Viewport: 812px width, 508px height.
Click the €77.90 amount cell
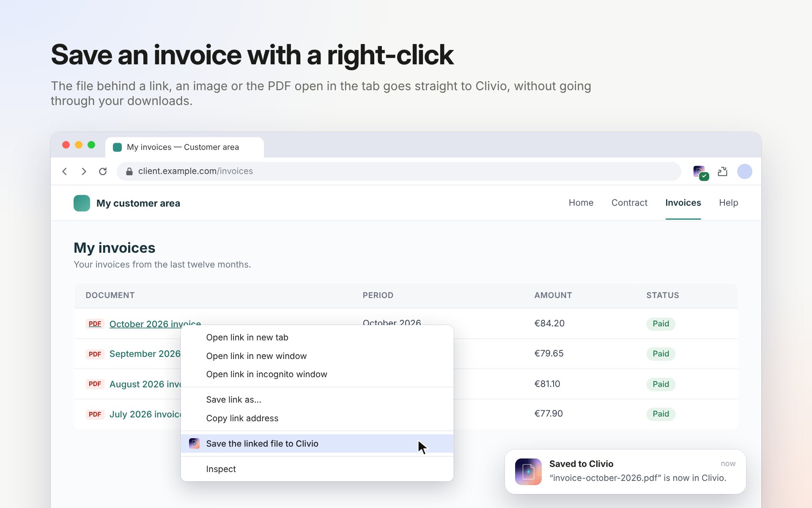click(549, 414)
